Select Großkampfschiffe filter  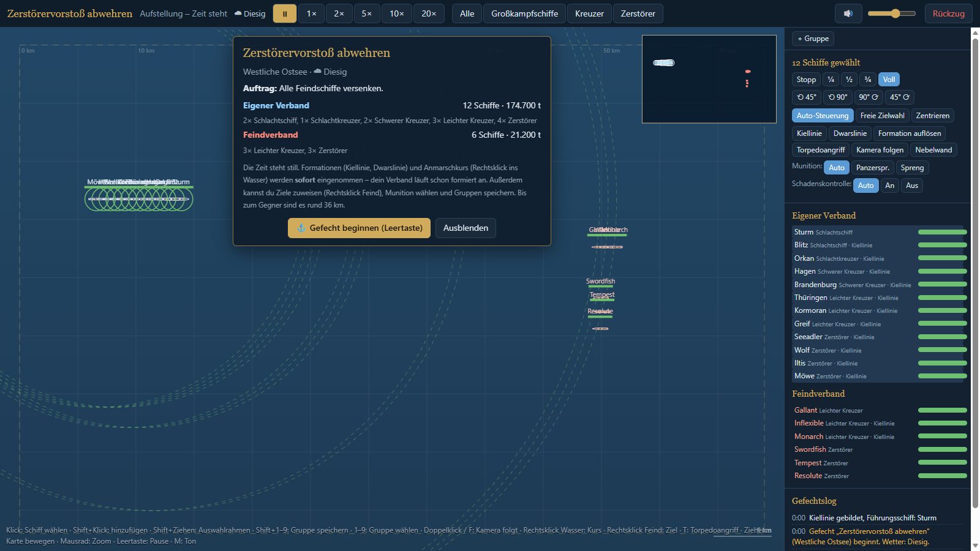point(524,13)
